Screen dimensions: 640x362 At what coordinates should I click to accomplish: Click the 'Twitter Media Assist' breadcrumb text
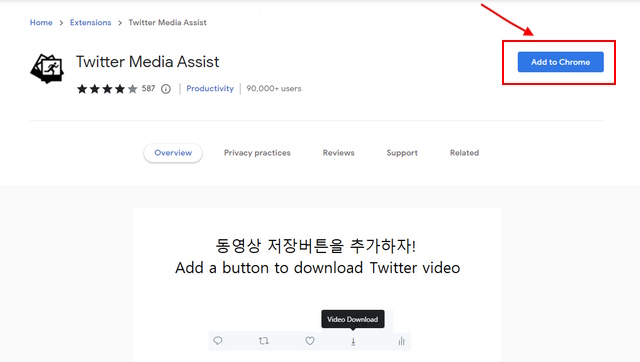167,22
